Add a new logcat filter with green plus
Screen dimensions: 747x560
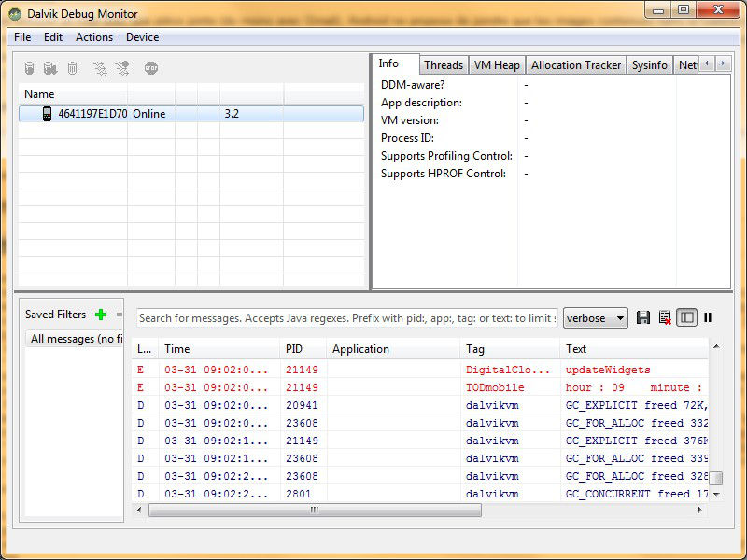[101, 315]
